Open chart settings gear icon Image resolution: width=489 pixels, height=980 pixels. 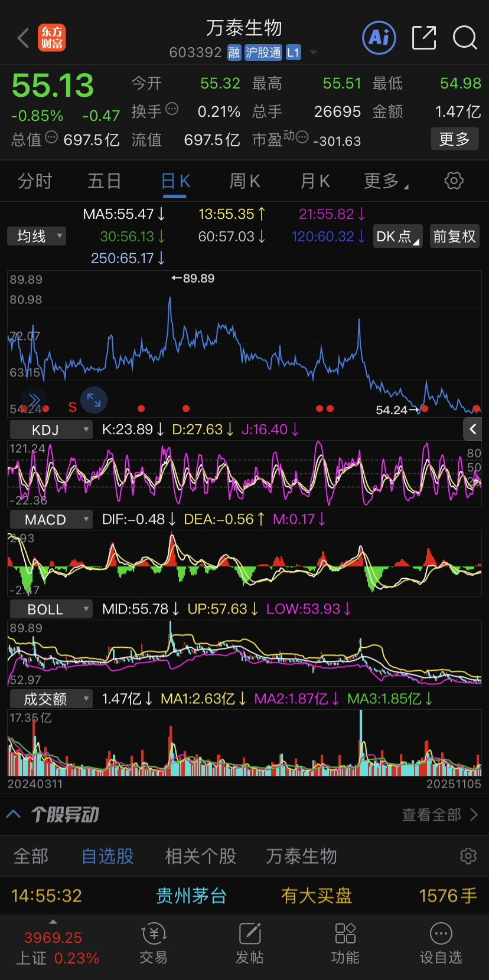[x=454, y=181]
